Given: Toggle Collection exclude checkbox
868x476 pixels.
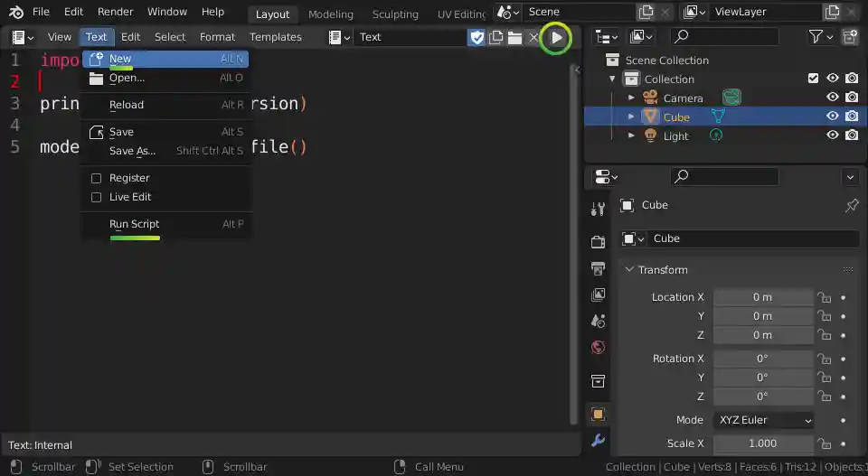Looking at the screenshot, I should tap(813, 79).
